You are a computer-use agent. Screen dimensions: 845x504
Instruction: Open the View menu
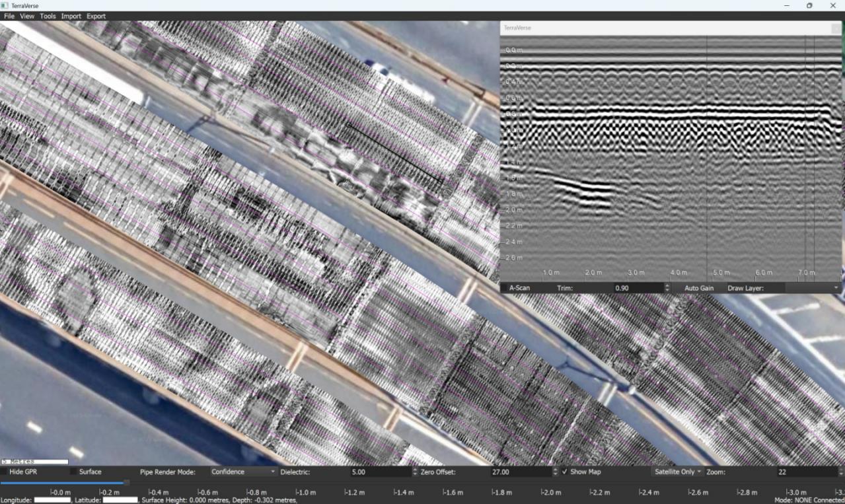[x=27, y=16]
